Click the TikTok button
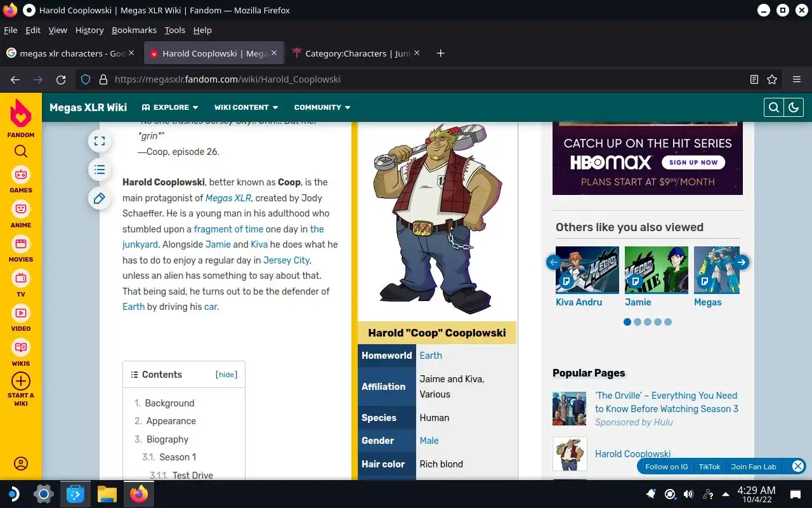 coord(709,467)
